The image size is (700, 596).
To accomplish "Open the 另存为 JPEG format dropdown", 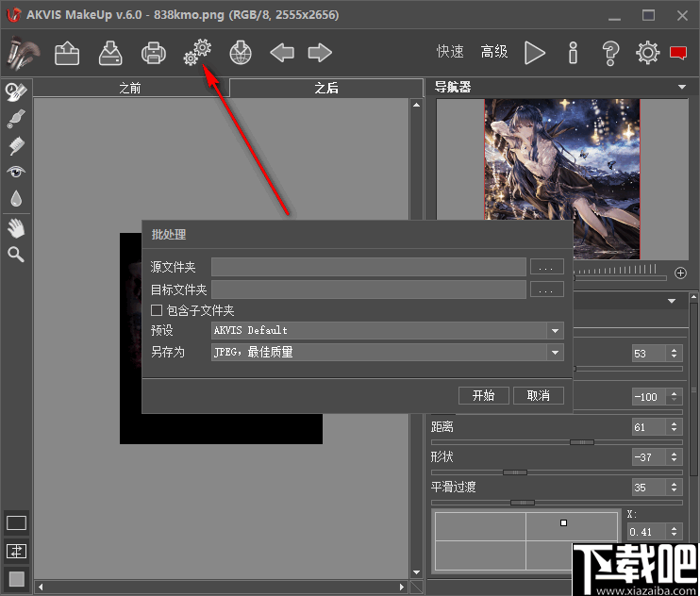I will pos(387,353).
